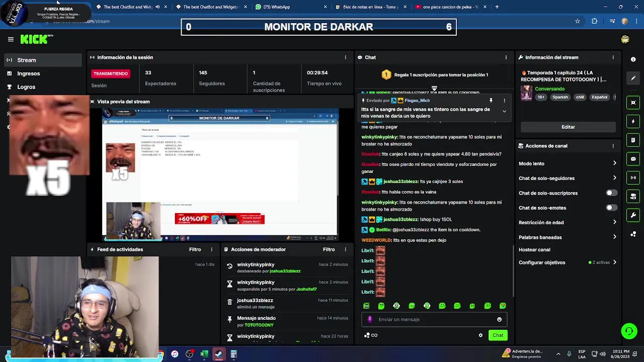Toggle Chat de solo-emotes switch
644x362 pixels.
coord(611,208)
